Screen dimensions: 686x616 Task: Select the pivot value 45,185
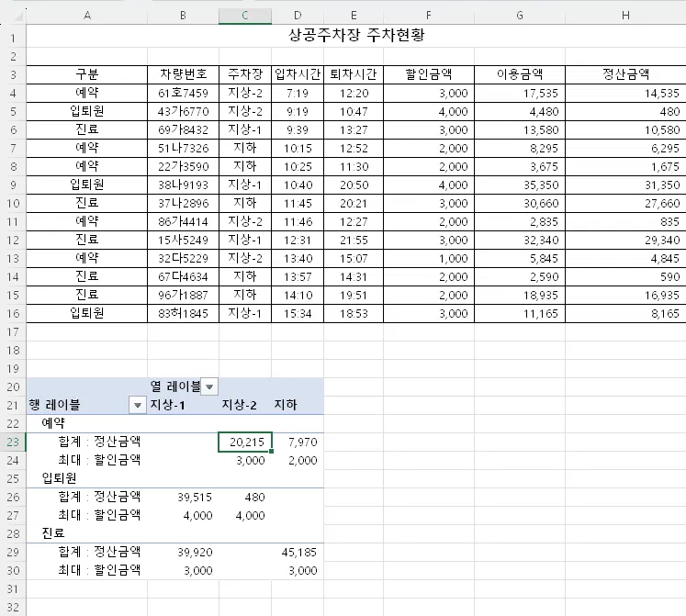(298, 552)
